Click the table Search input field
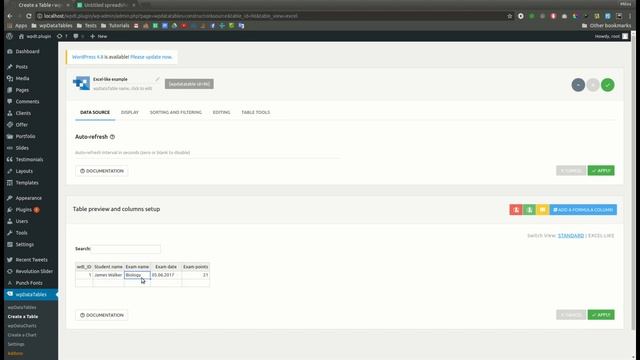 pos(126,249)
